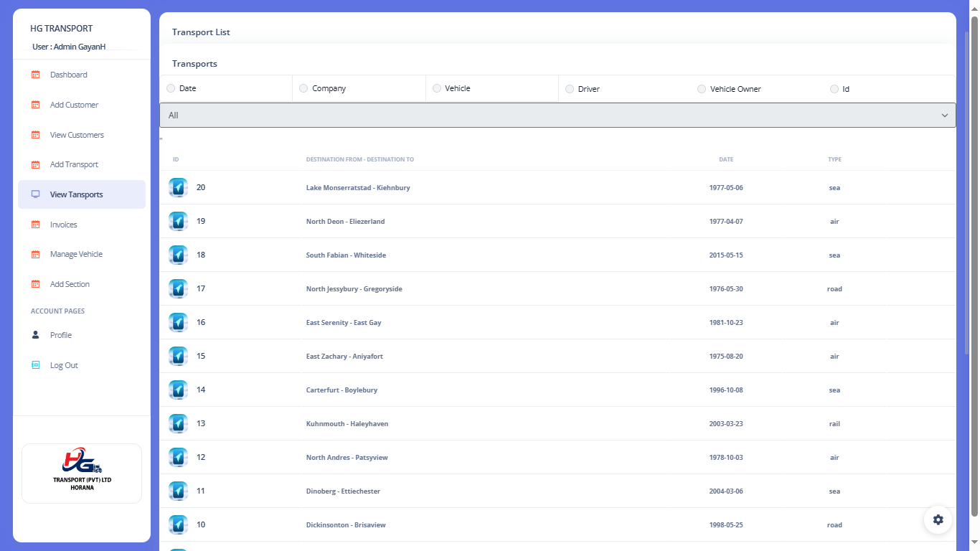
Task: Select the Vehicle Owner filter radio button
Action: [702, 89]
